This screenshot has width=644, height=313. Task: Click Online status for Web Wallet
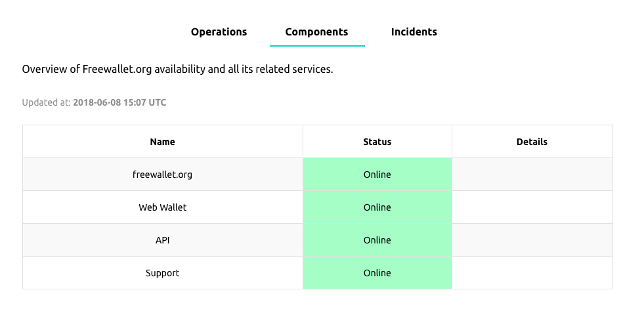[377, 207]
